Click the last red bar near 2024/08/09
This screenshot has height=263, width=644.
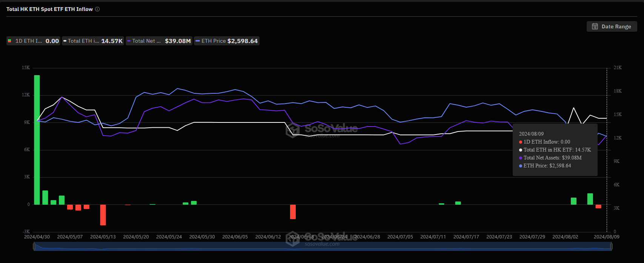(598, 206)
